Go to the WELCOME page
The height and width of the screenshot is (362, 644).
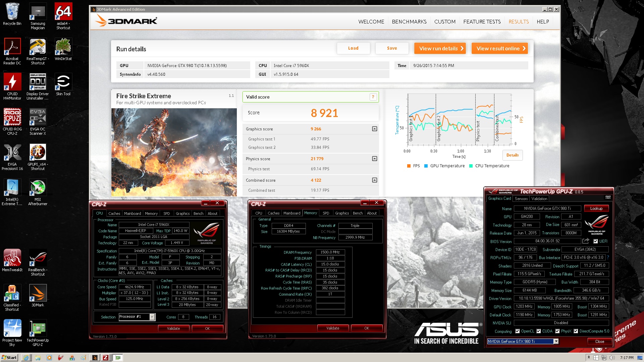[371, 22]
